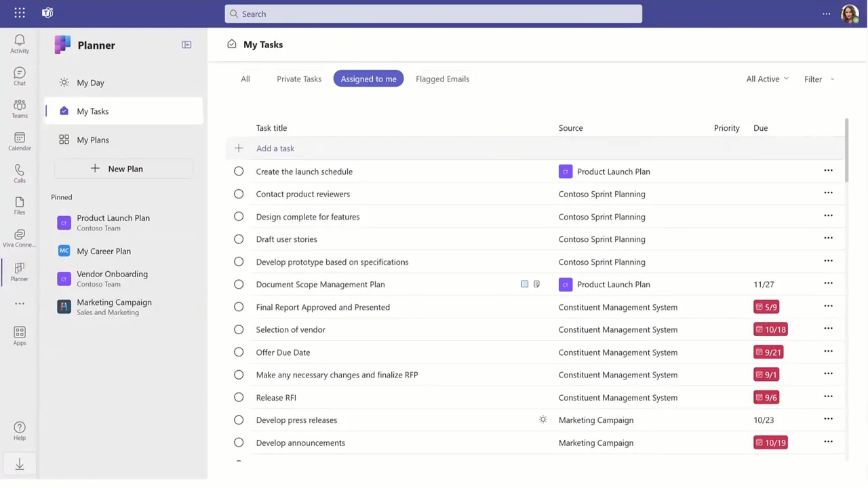The width and height of the screenshot is (868, 488).
Task: Open more options for Contact product reviewers
Action: click(x=828, y=193)
